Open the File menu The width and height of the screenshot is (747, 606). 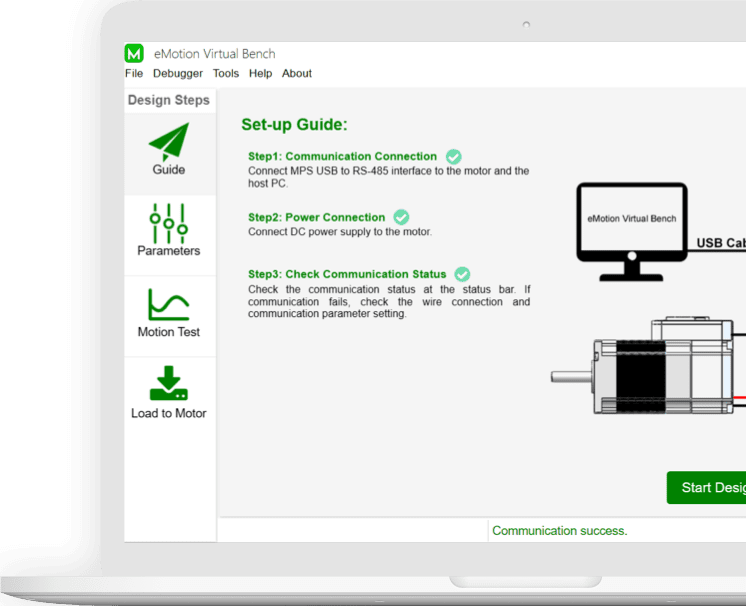coord(134,73)
